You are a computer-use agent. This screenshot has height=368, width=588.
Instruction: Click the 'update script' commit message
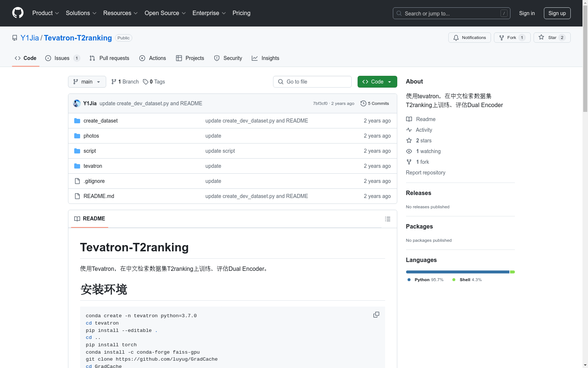click(x=220, y=151)
